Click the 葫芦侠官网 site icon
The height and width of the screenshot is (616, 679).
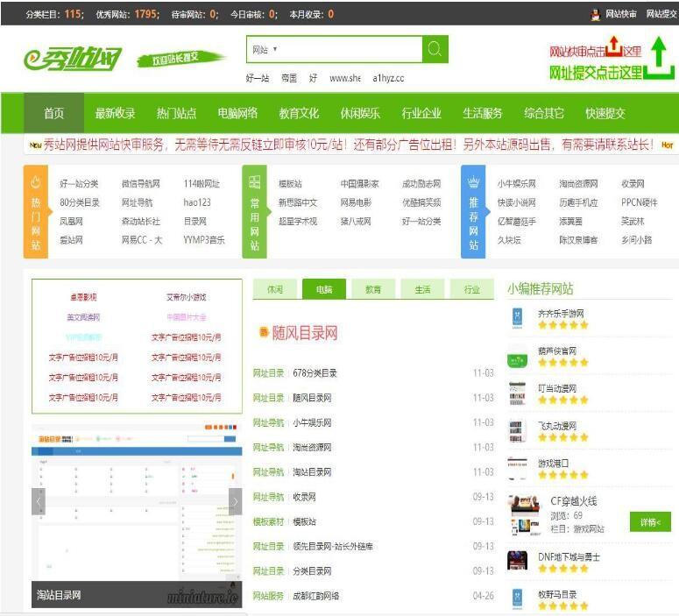pos(517,357)
